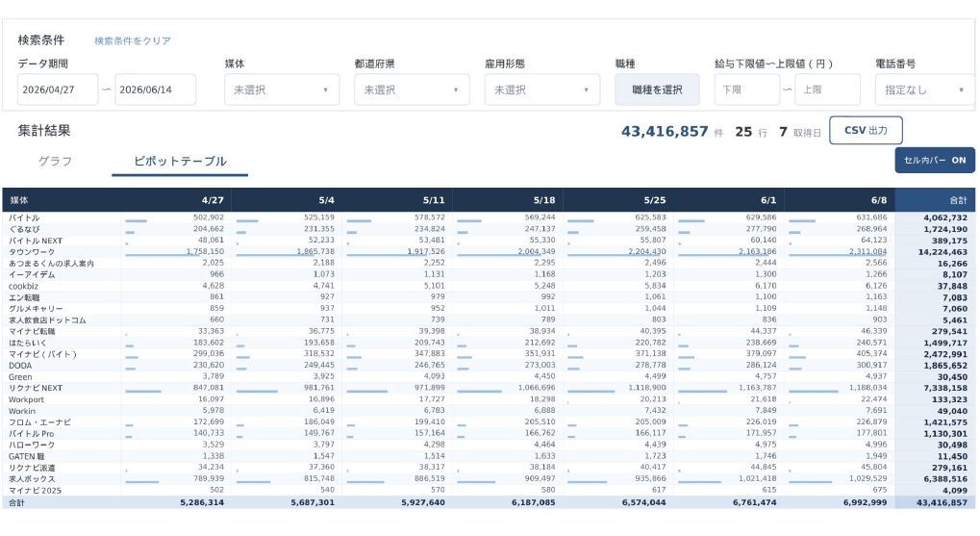
Task: Click the 検索条件をクリア link
Action: 133,40
